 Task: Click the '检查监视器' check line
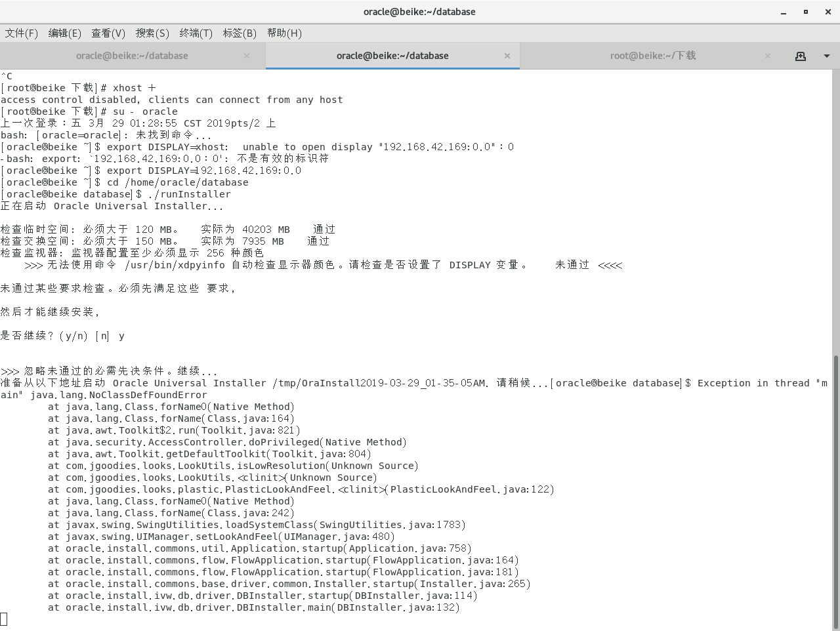point(132,253)
